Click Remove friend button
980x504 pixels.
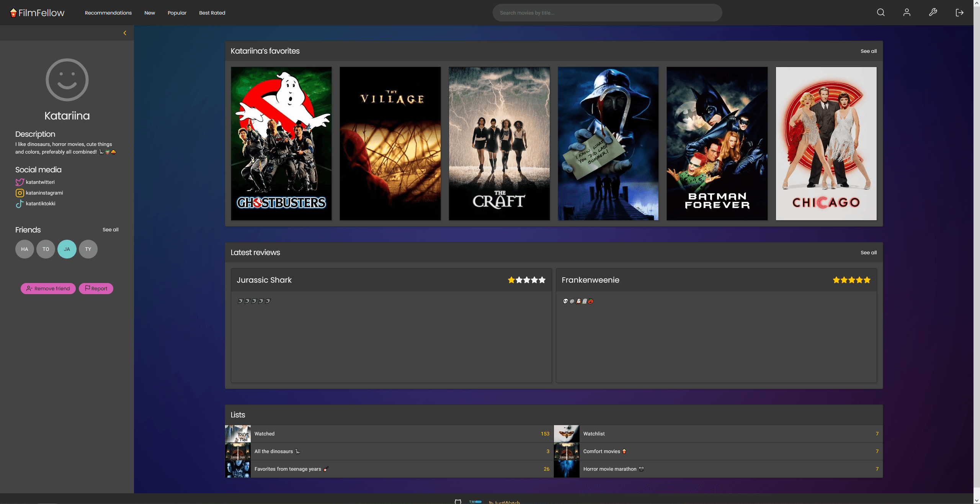click(x=48, y=288)
